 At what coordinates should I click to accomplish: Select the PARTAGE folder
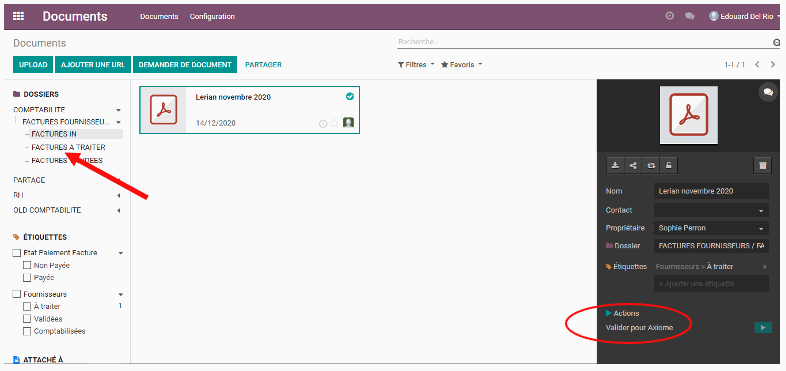(x=29, y=180)
